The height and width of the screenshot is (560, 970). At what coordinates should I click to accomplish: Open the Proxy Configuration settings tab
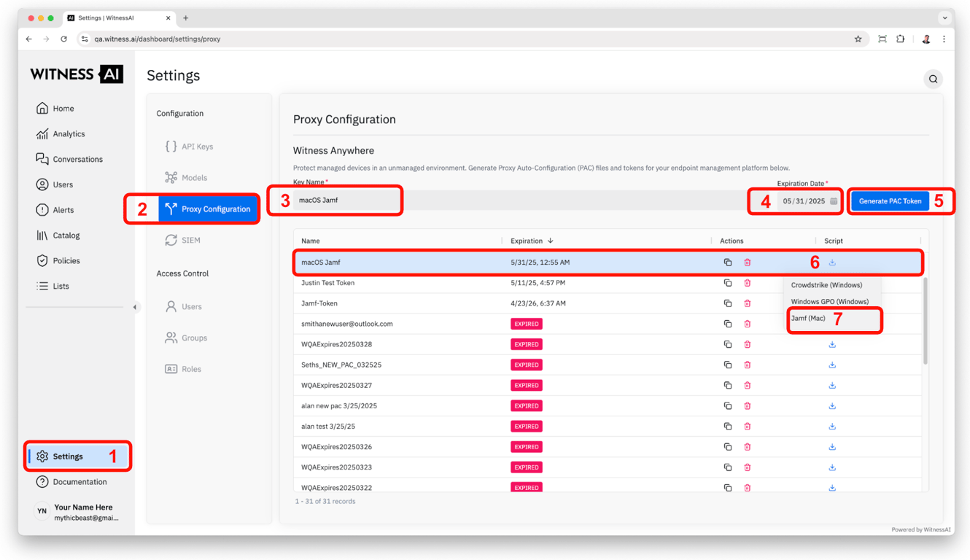pos(208,209)
